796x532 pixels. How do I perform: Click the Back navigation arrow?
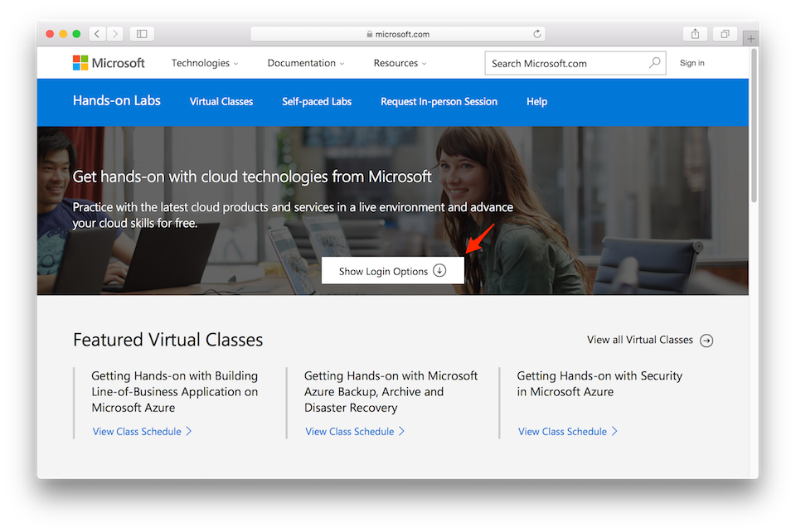point(97,33)
